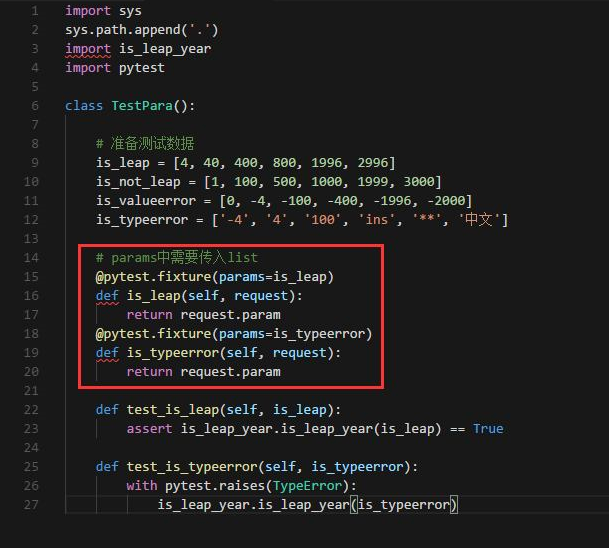Screen dimensions: 609x548
Task: Click the comment '# 准备测试数据'
Action: [x=145, y=144]
